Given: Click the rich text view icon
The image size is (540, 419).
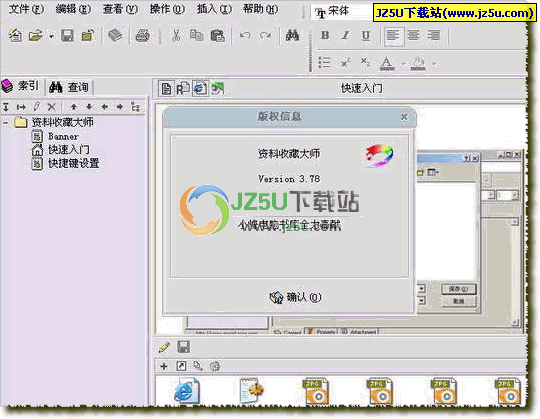Looking at the screenshot, I should click(183, 89).
